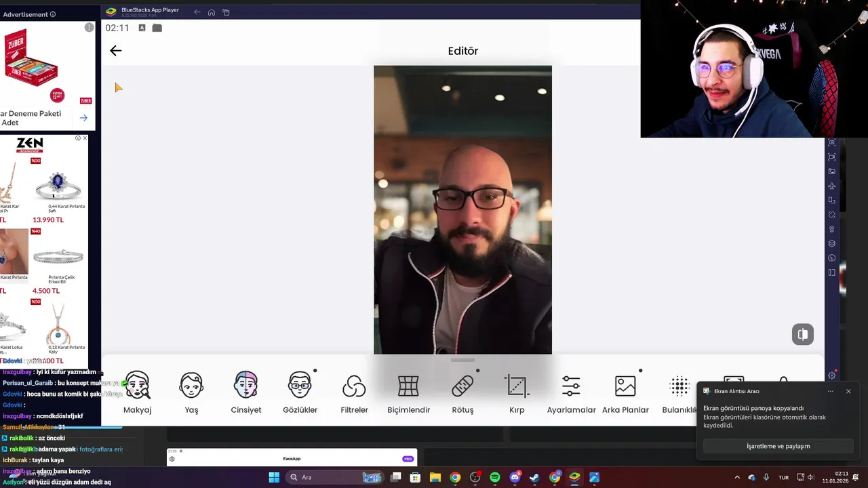Switch to BlueStacks taskbar icon

point(574,477)
